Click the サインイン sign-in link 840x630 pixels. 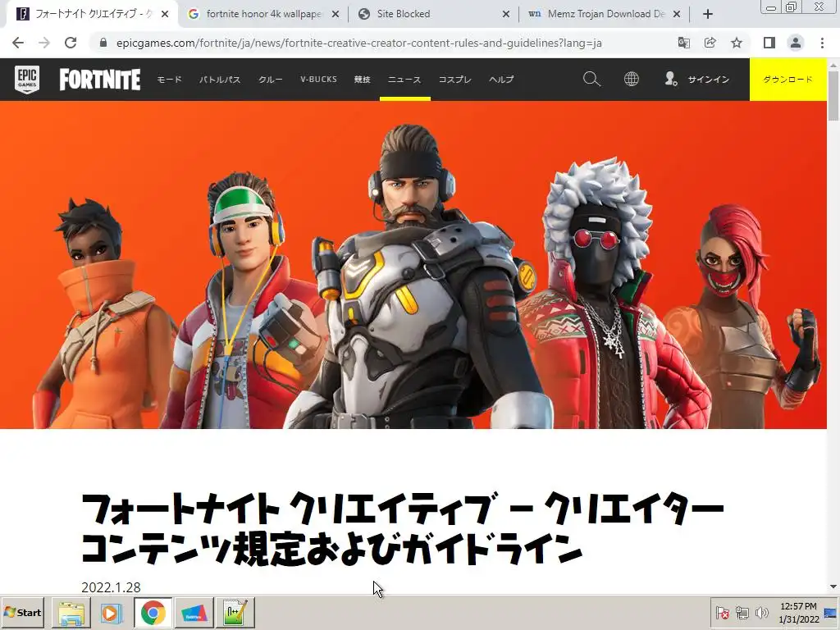click(x=708, y=80)
